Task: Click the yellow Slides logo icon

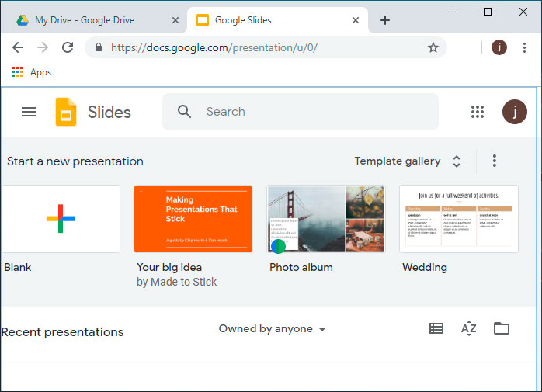Action: 66,112
